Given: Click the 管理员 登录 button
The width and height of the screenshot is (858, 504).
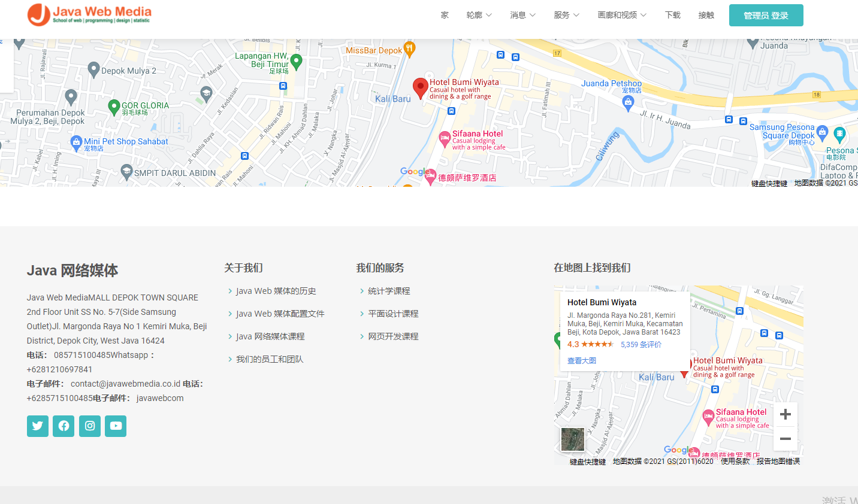Looking at the screenshot, I should pyautogui.click(x=766, y=16).
